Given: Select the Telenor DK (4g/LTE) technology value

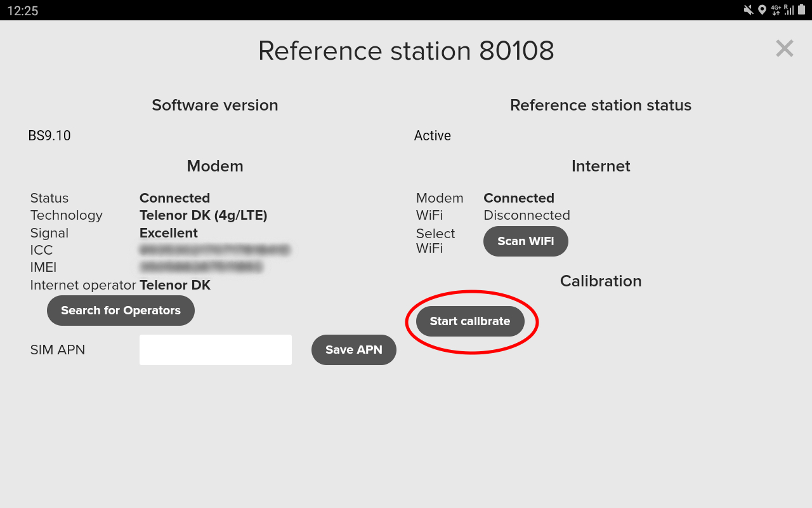Looking at the screenshot, I should (203, 215).
